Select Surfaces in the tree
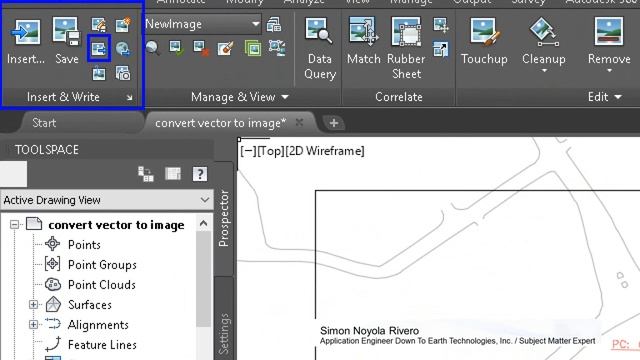 90,304
